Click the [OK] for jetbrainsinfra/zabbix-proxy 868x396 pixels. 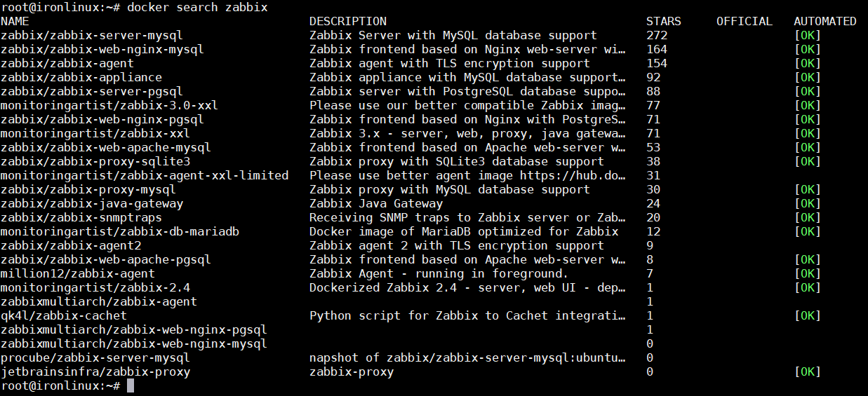807,371
